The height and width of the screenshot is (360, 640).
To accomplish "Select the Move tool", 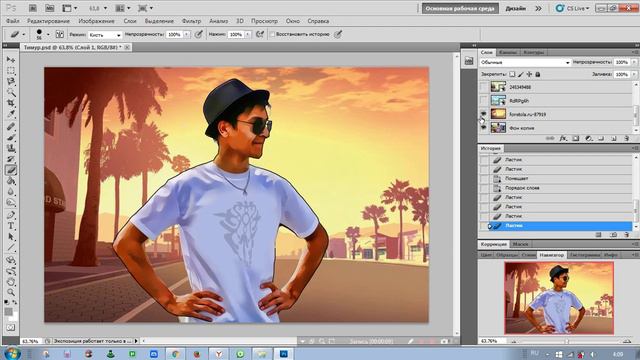I will [x=11, y=60].
